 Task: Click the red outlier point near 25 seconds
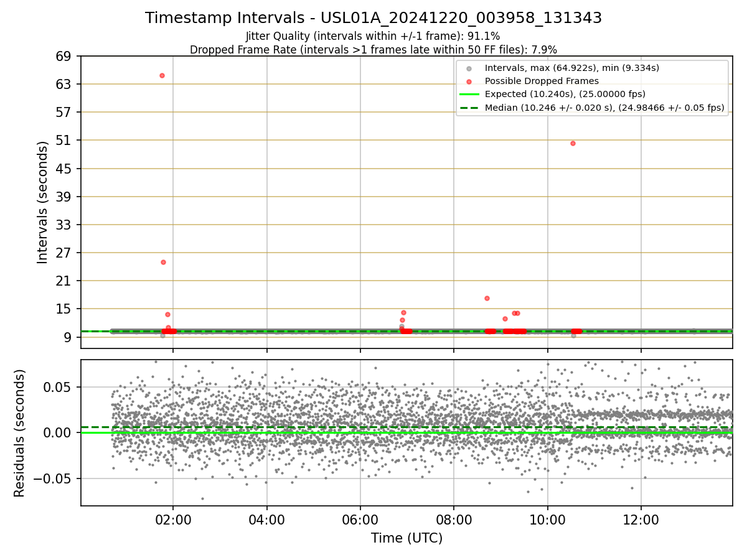tap(163, 262)
